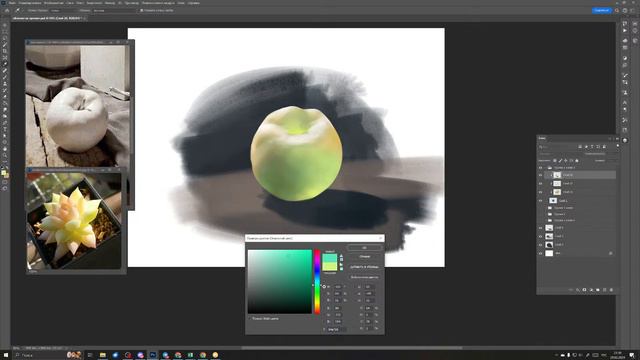Open the Image menu in menu bar
The height and width of the screenshot is (360, 640).
point(53,3)
